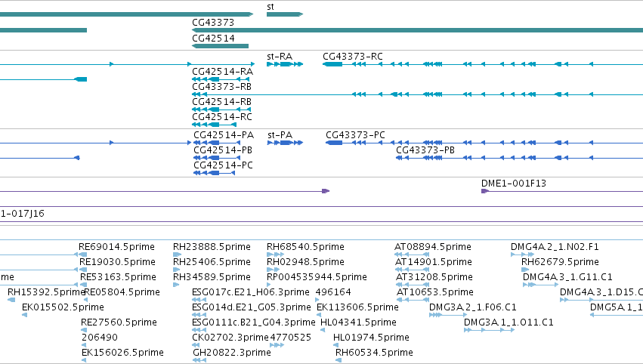Image resolution: width=643 pixels, height=364 pixels.
Task: Select DMG3A.1_1.O11.C1 label
Action: click(x=509, y=322)
